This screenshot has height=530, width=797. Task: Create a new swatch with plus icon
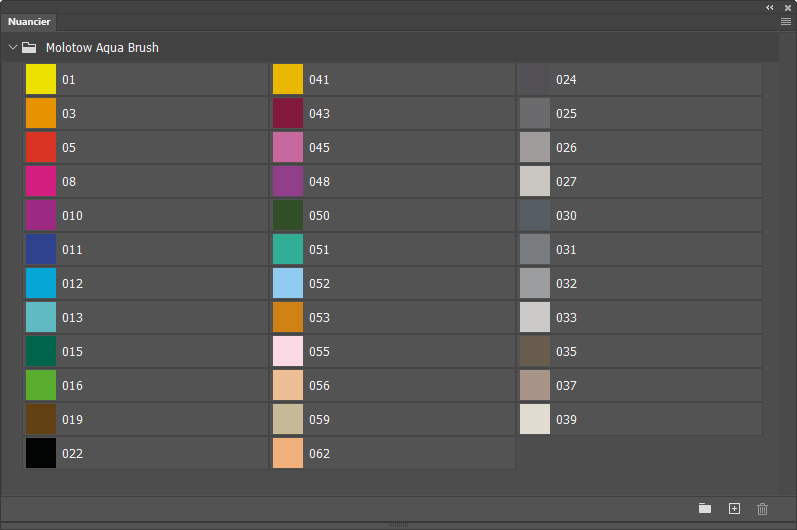click(734, 508)
